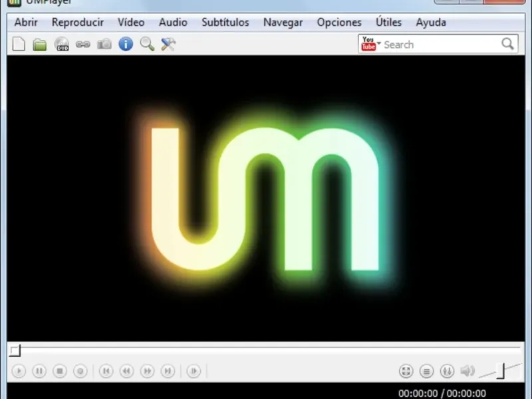
Task: Skip to next track button
Action: [168, 371]
